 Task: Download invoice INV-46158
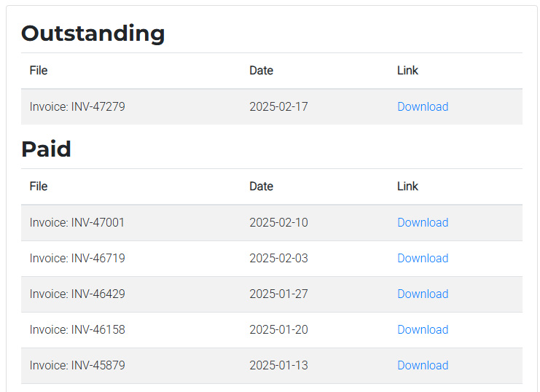click(x=423, y=329)
